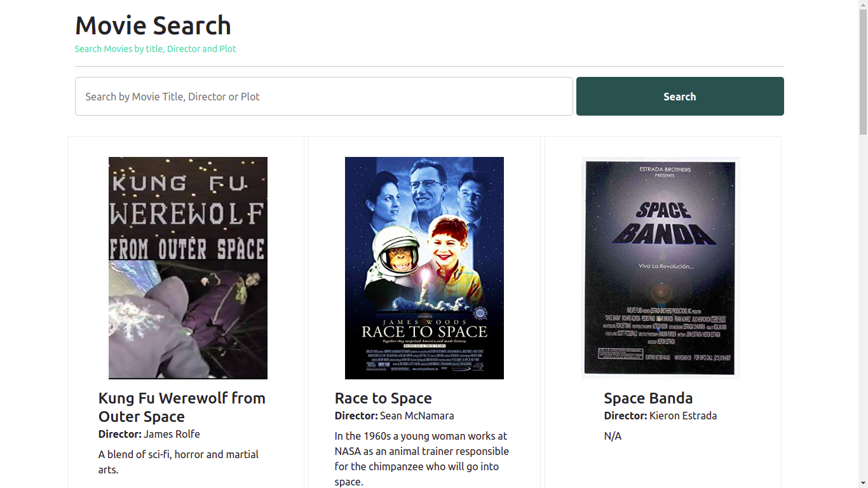Click inside the movie search input field
The height and width of the screenshot is (488, 868).
coord(323,96)
